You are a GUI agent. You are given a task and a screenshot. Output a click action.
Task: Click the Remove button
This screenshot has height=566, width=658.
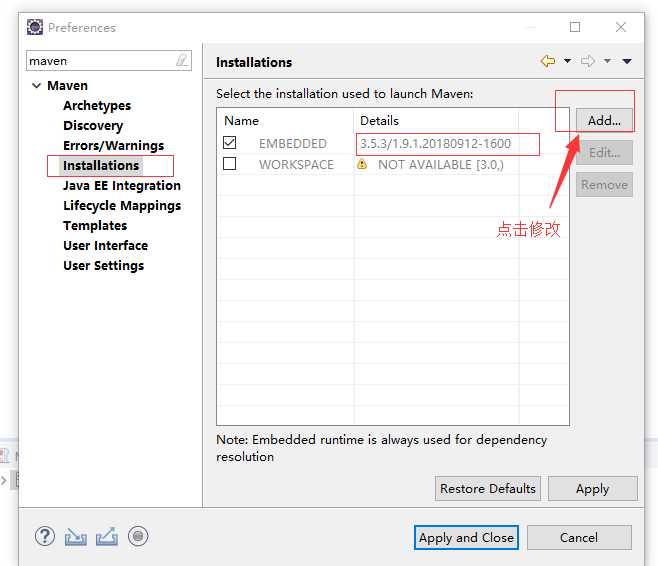coord(604,185)
